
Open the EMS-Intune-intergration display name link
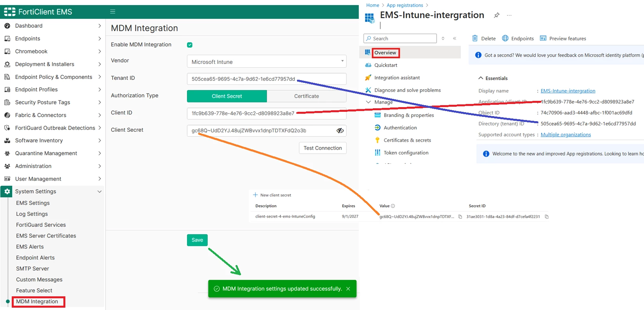click(568, 91)
